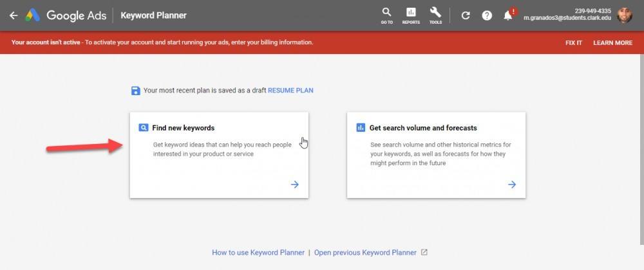Select the Find new keywords heading

click(183, 128)
